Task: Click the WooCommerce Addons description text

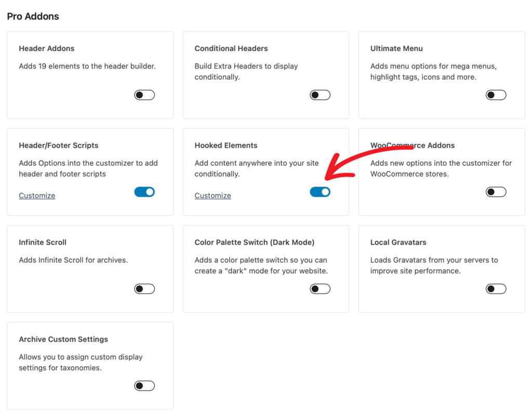Action: point(441,168)
